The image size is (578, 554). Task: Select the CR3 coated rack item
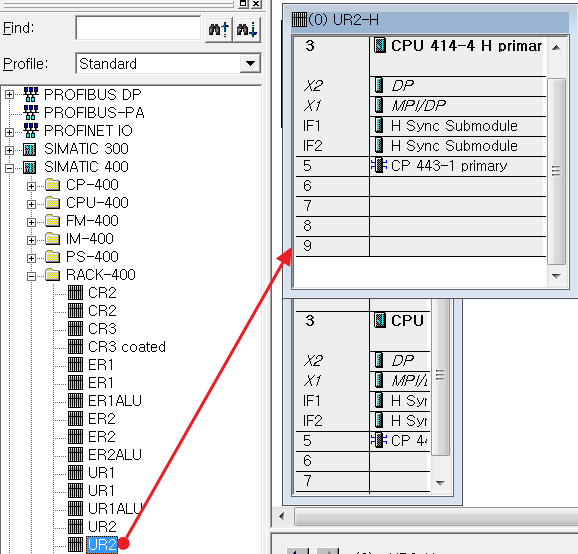pyautogui.click(x=127, y=346)
